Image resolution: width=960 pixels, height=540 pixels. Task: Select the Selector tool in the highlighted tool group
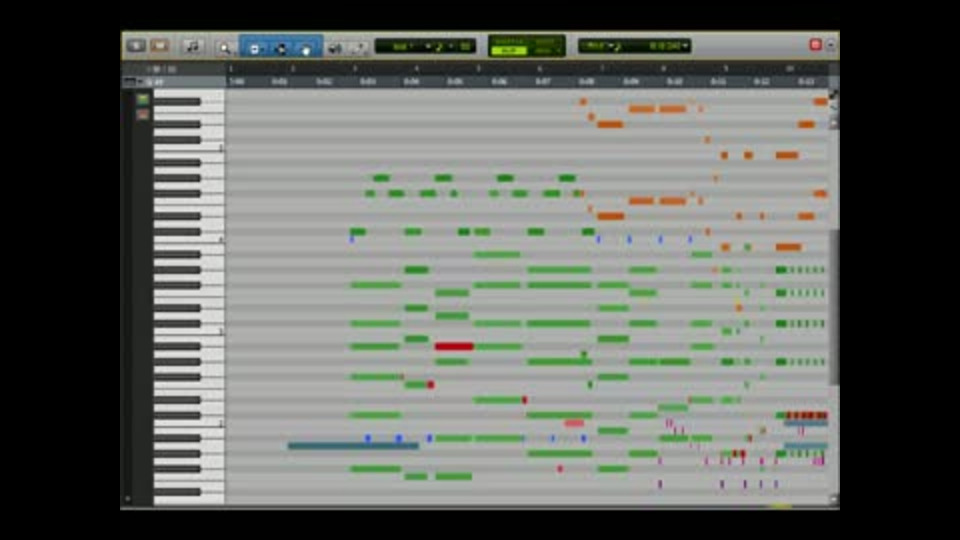pos(281,48)
